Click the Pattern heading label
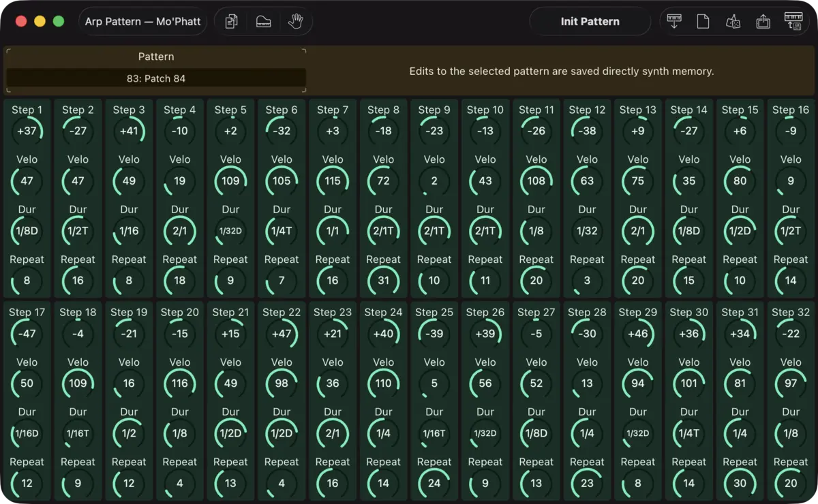Viewport: 818px width, 504px height. [x=156, y=57]
